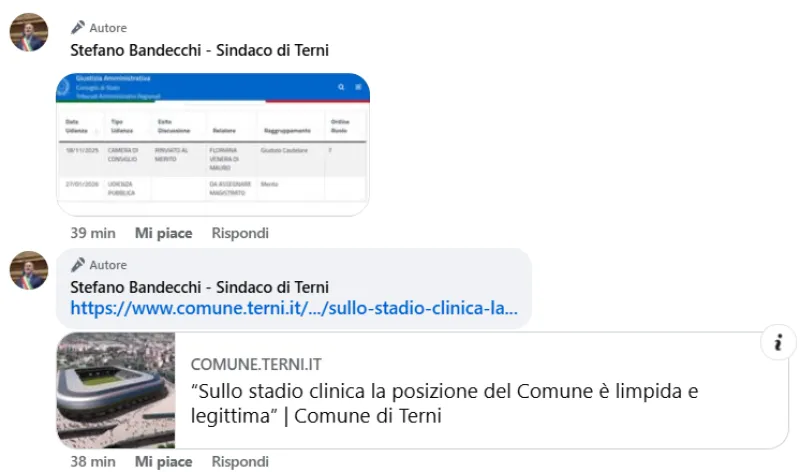Click the 38 min timestamp
Viewport: 800px width, 472px height.
(x=92, y=461)
